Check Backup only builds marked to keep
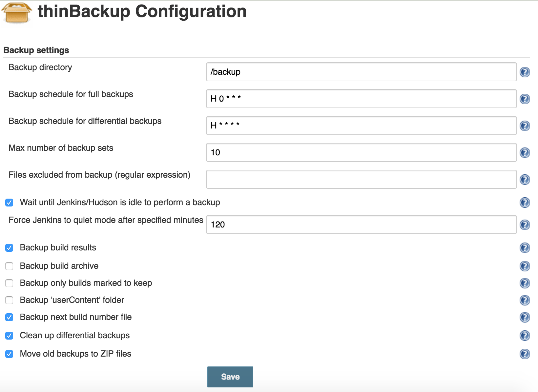This screenshot has width=538, height=392. pos(9,283)
